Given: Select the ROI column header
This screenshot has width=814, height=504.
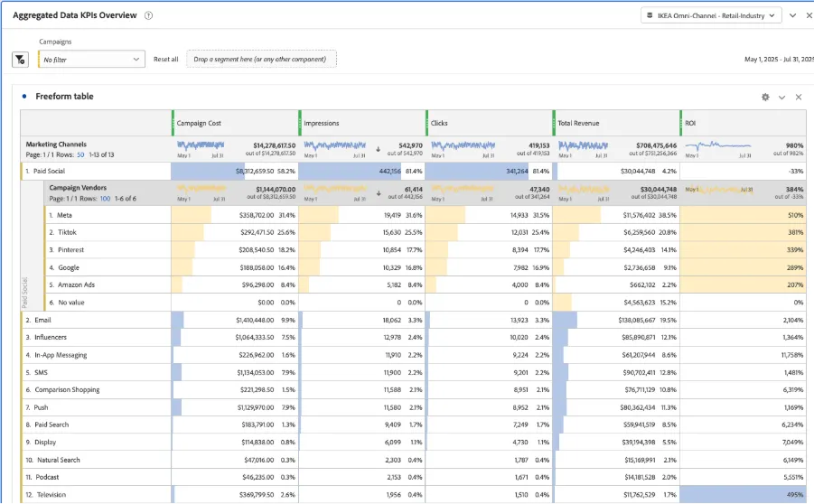Looking at the screenshot, I should point(743,123).
